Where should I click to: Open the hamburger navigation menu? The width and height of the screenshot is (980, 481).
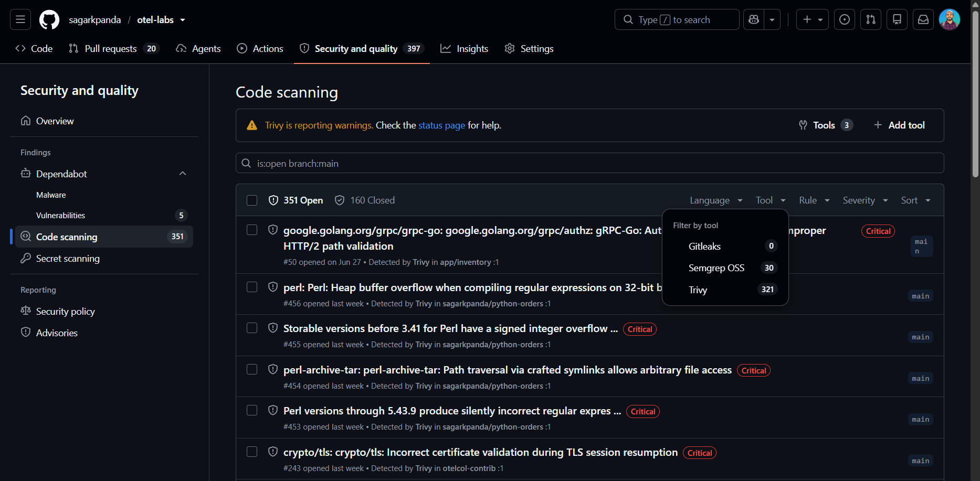20,19
